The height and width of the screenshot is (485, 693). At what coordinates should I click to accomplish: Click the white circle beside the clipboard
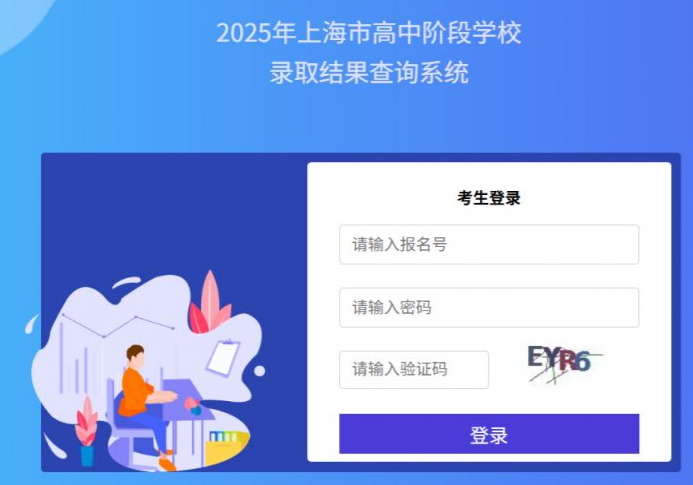pos(259,371)
